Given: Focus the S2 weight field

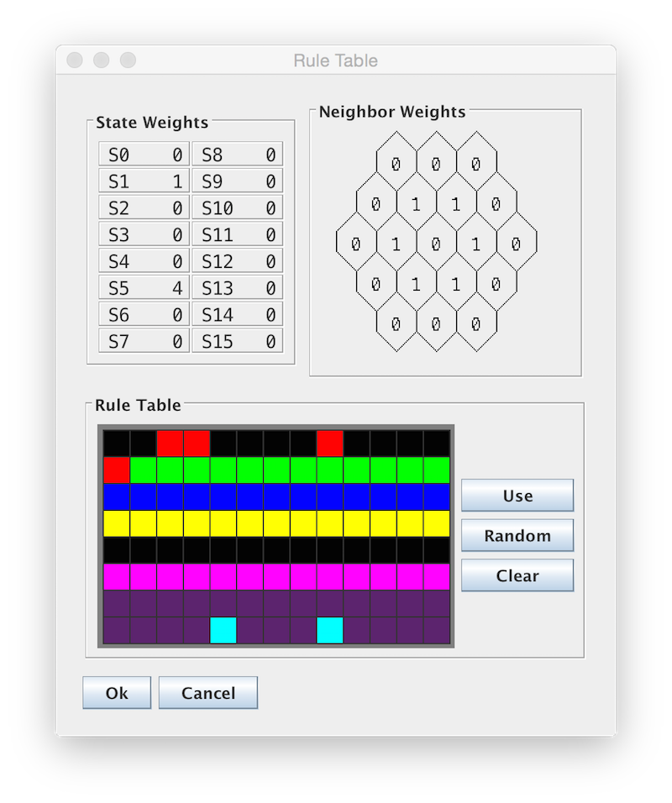Looking at the screenshot, I should coord(144,207).
